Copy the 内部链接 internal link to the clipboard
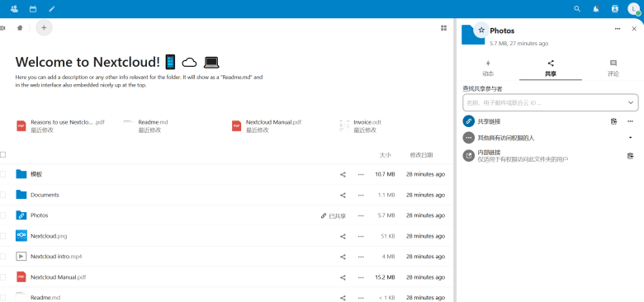 (630, 156)
